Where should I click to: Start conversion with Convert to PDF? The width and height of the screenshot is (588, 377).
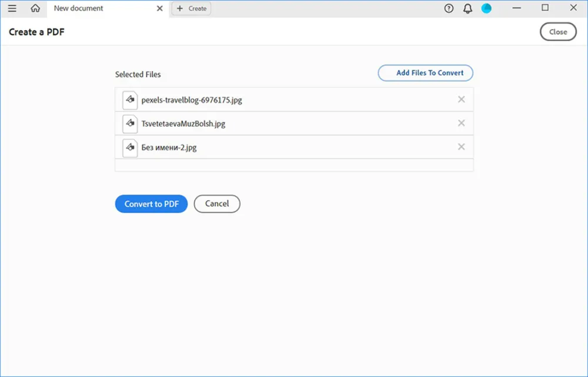(x=151, y=204)
